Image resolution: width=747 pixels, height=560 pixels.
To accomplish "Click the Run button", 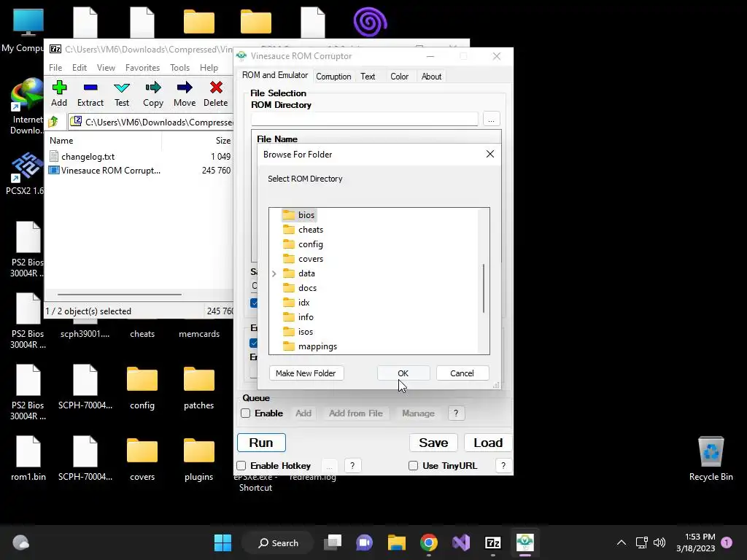I will pyautogui.click(x=261, y=443).
